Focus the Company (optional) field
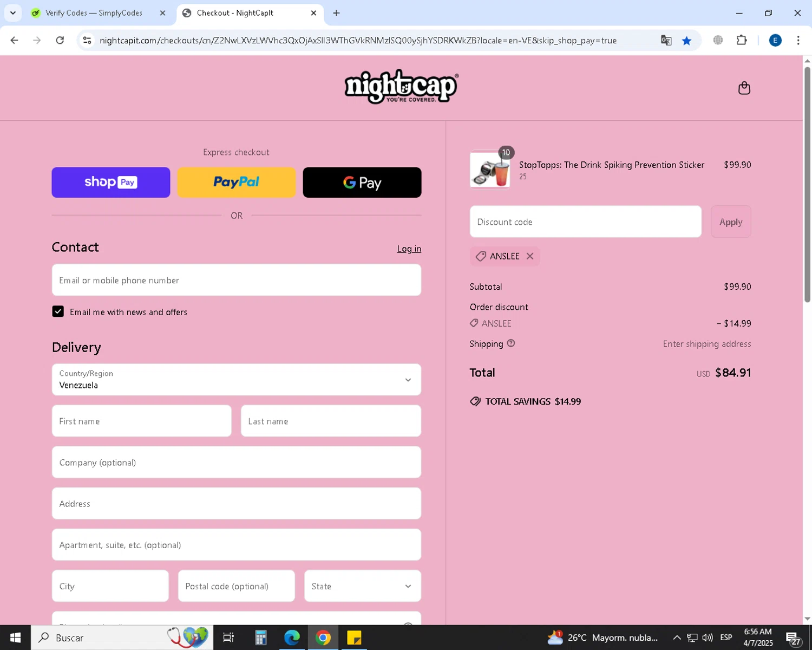The width and height of the screenshot is (812, 650). click(237, 462)
